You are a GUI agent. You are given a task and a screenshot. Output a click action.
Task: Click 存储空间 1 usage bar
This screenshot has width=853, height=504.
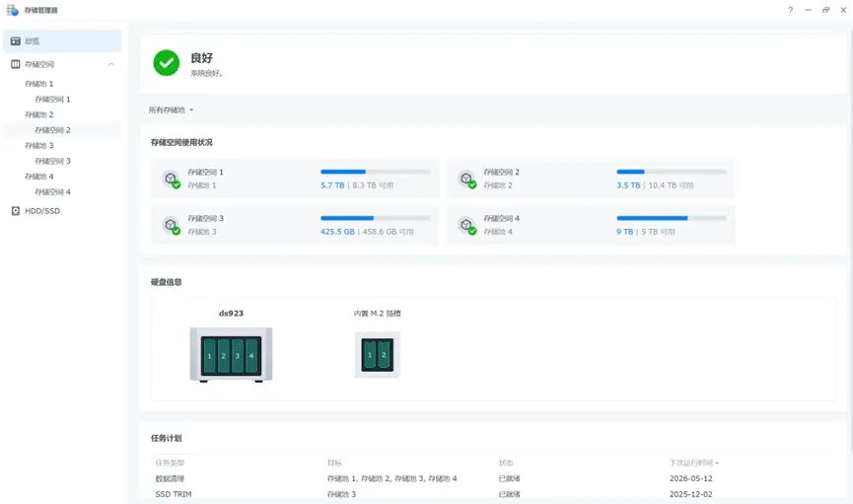click(376, 172)
